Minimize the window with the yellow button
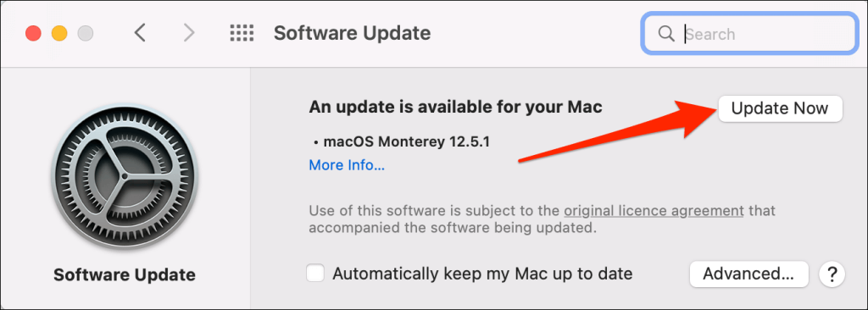Screen dimensions: 868x310 pyautogui.click(x=59, y=33)
